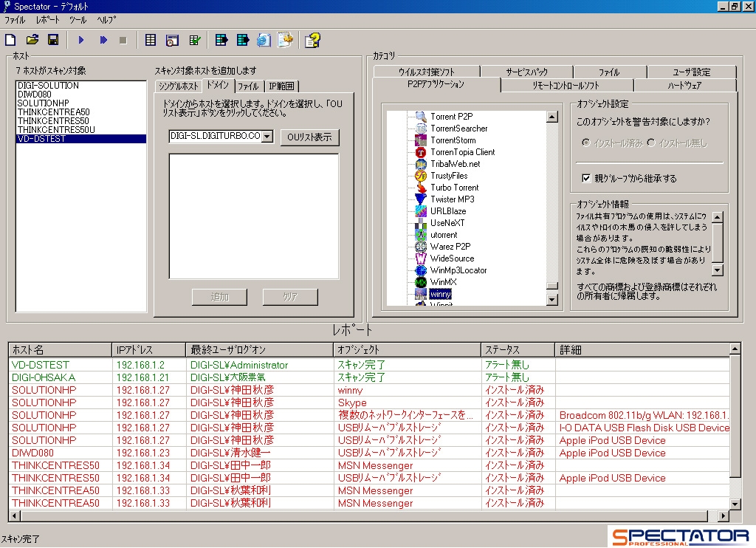The height and width of the screenshot is (548, 756).
Task: Create a new scan profile from toolbar
Action: [x=10, y=40]
